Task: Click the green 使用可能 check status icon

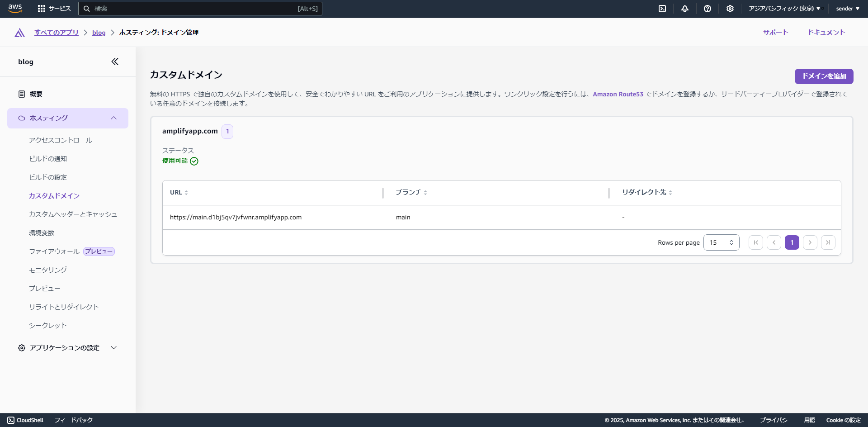Action: (x=194, y=161)
